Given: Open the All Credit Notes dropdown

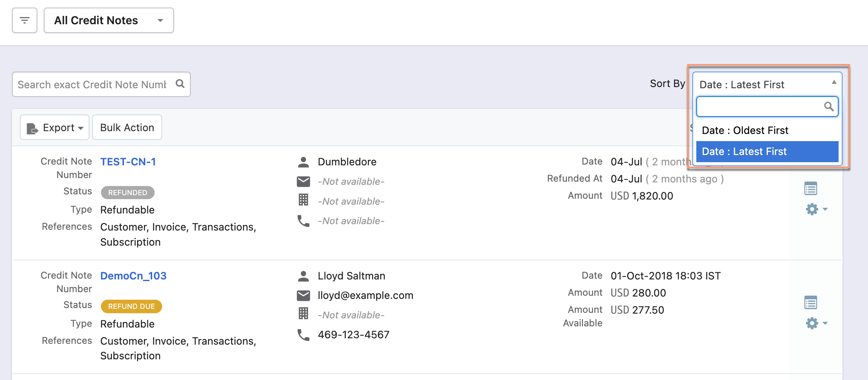Looking at the screenshot, I should [108, 20].
